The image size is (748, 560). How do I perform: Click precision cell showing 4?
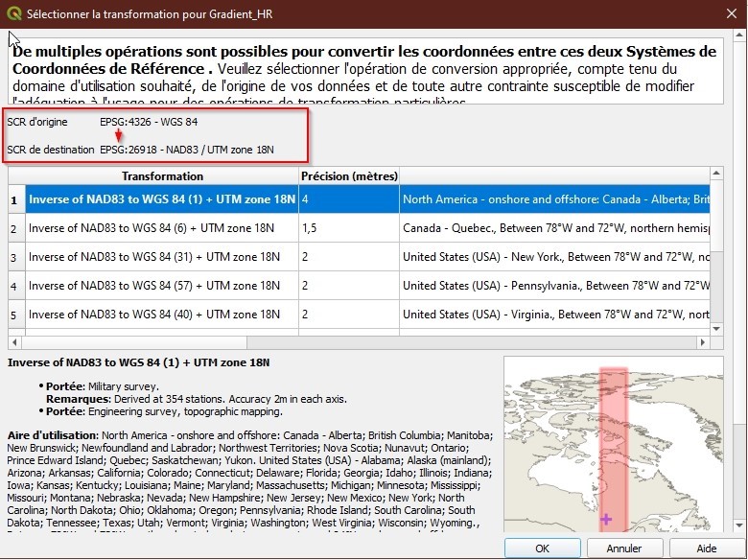(349, 199)
